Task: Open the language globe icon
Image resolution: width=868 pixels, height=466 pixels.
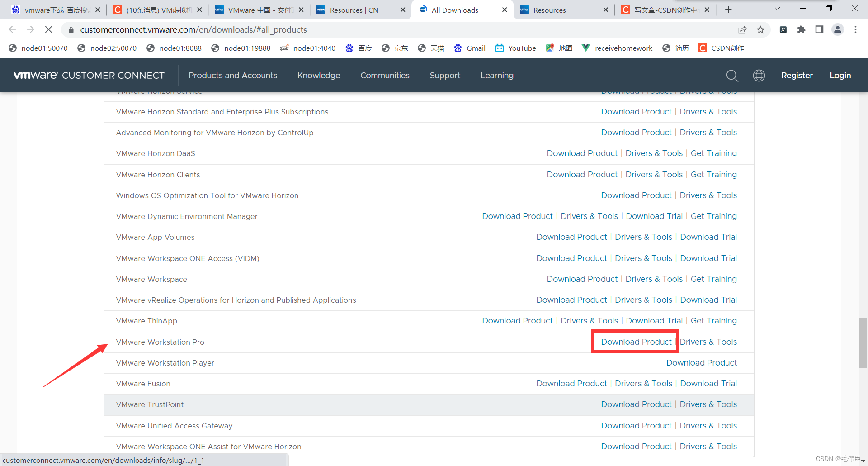Action: click(x=759, y=76)
